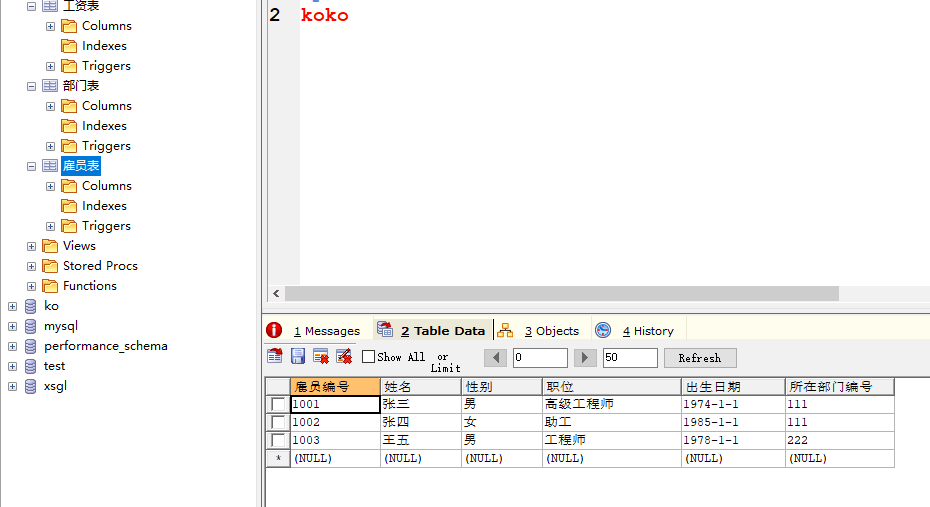This screenshot has width=930, height=507.
Task: Expand the xsgl database node
Action: coord(12,386)
